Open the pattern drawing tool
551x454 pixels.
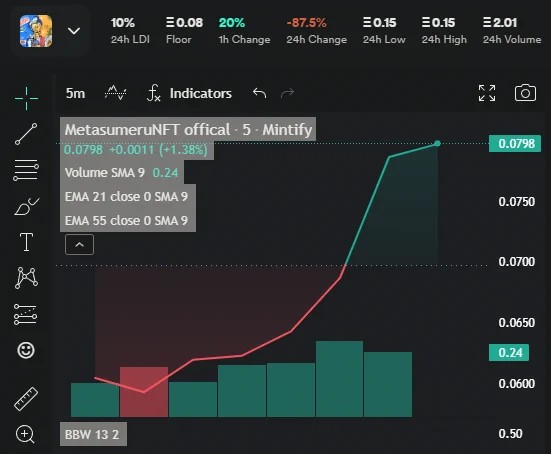pos(26,278)
